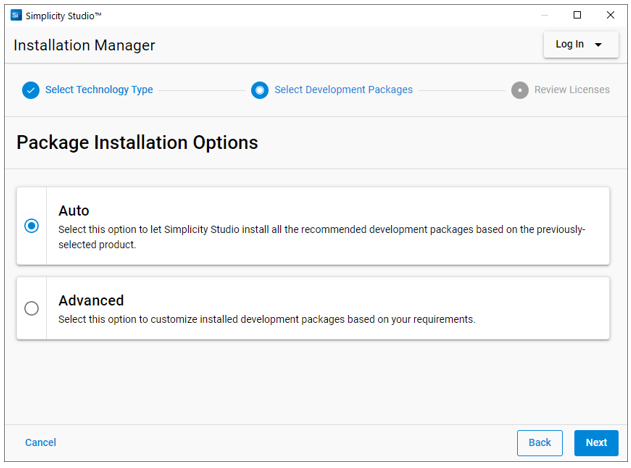Select the Advanced installation radio button

pyautogui.click(x=32, y=308)
